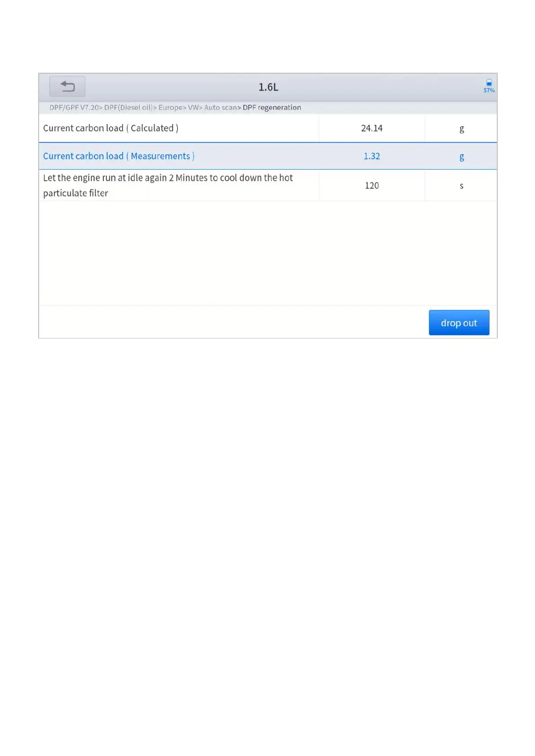This screenshot has height=756, width=535.
Task: Open the DPF(Diesel oil) breadcrumb
Action: click(x=128, y=108)
